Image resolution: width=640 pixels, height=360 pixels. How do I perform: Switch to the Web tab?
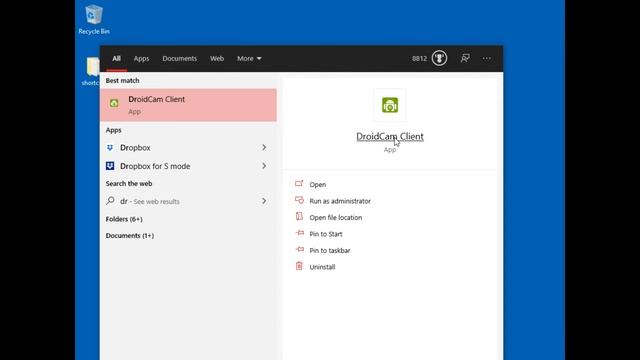tap(217, 58)
